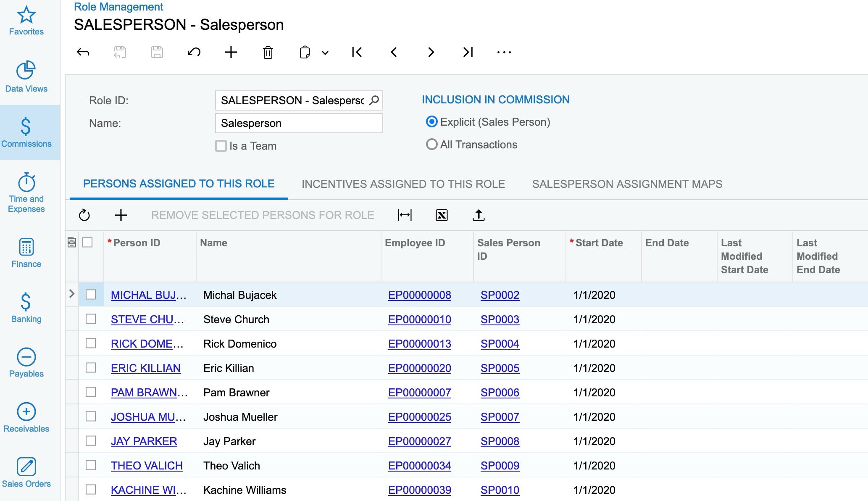Open the MICHAL BUJ… person link
This screenshot has height=501, width=868.
(148, 295)
